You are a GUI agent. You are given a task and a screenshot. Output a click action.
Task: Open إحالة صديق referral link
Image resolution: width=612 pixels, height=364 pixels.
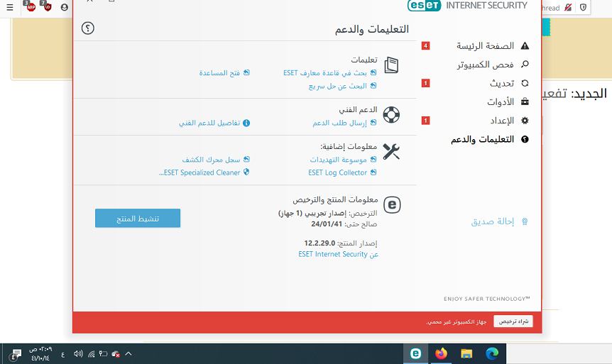click(493, 221)
